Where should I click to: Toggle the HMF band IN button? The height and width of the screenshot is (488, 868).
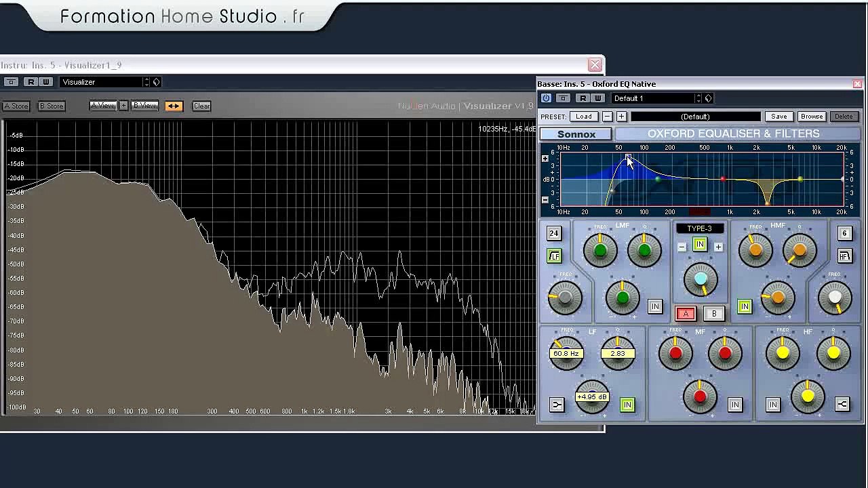point(745,306)
